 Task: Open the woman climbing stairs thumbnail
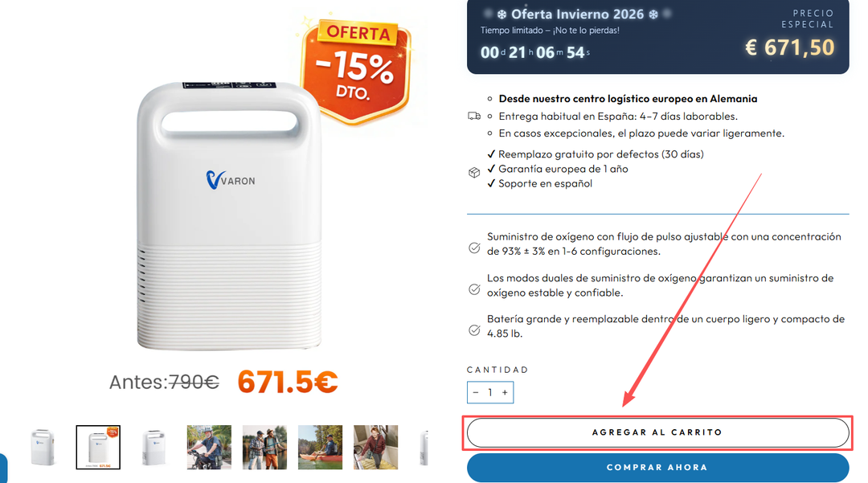click(x=375, y=447)
